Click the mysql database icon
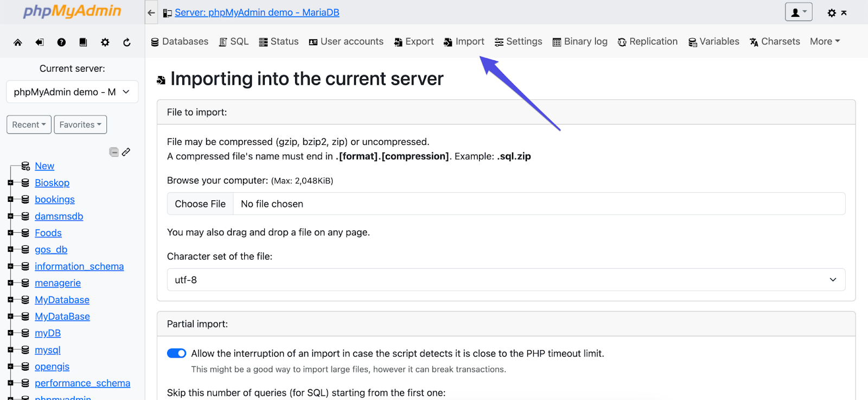 [x=25, y=350]
